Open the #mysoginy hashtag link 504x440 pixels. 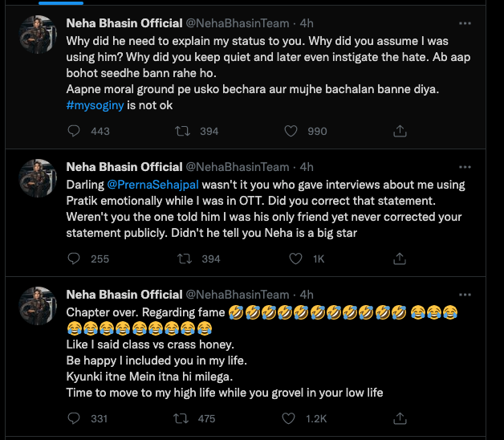[x=95, y=105]
